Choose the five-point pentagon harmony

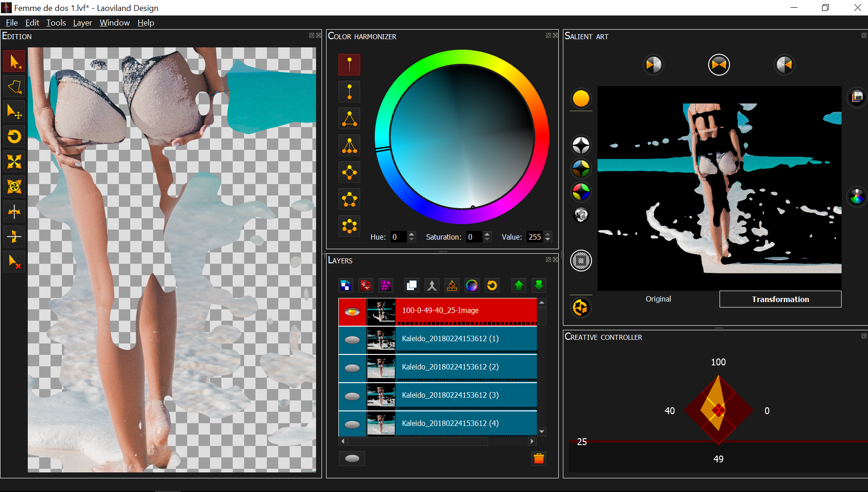pos(349,199)
